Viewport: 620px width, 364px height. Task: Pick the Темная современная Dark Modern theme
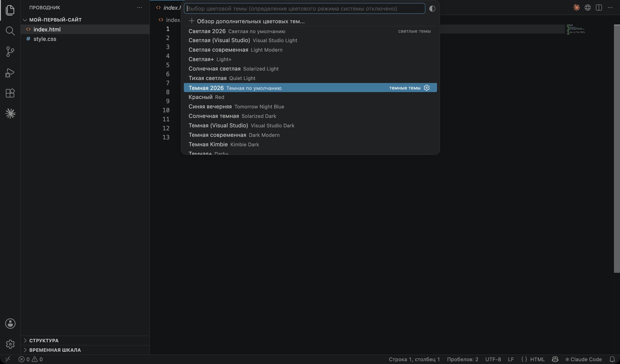(x=310, y=135)
